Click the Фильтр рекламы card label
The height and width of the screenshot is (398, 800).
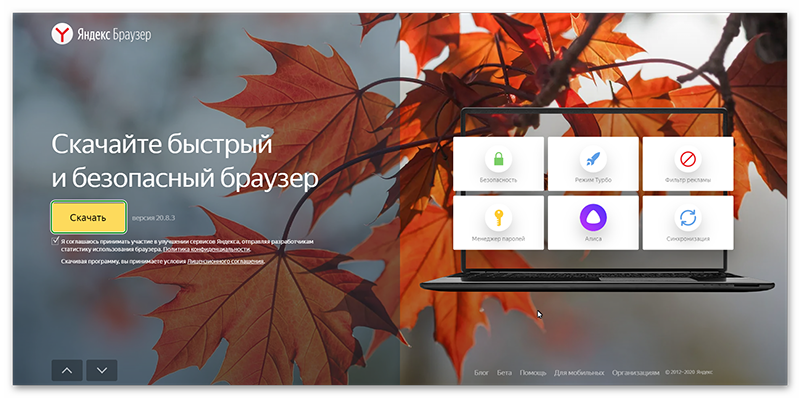(x=688, y=180)
